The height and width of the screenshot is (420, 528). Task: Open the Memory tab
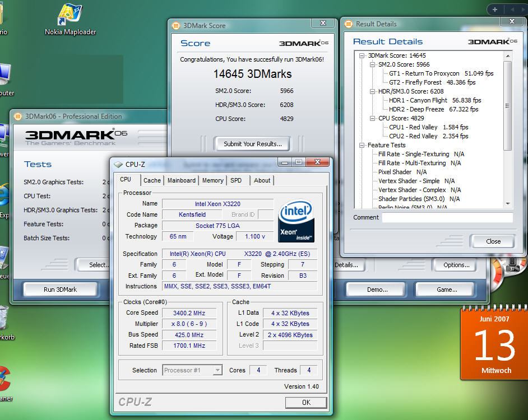(213, 180)
